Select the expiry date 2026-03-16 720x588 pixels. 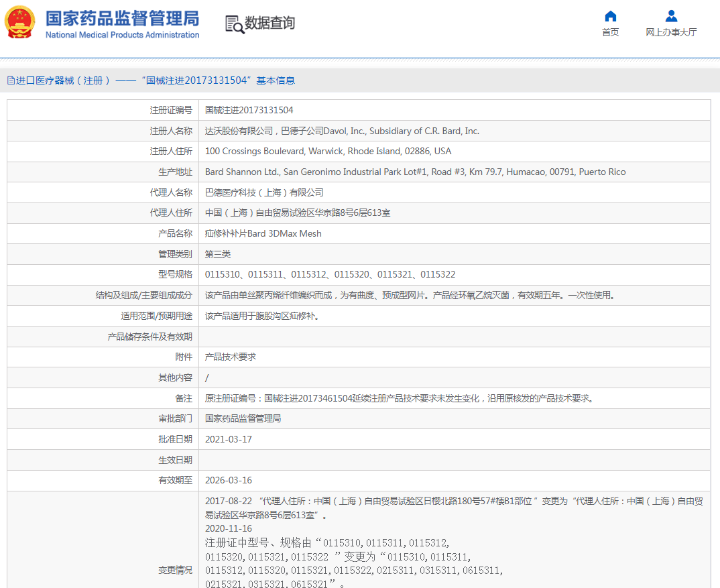[x=228, y=480]
